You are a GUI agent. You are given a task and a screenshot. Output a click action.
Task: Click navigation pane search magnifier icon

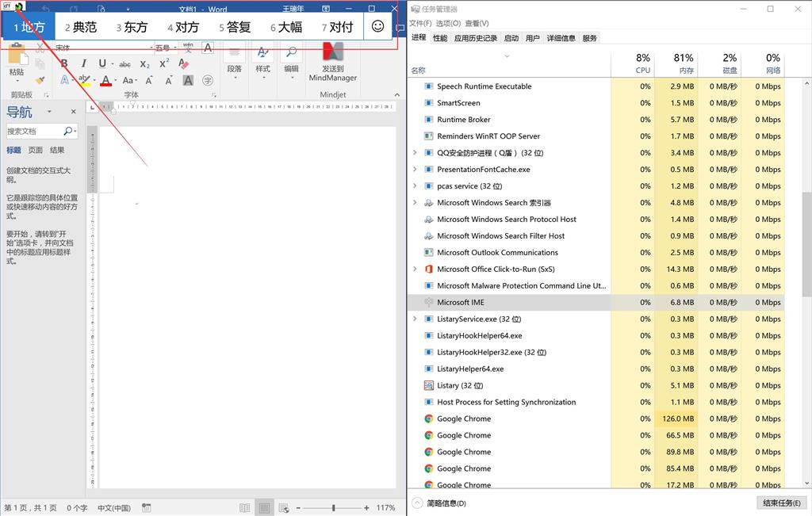point(68,132)
